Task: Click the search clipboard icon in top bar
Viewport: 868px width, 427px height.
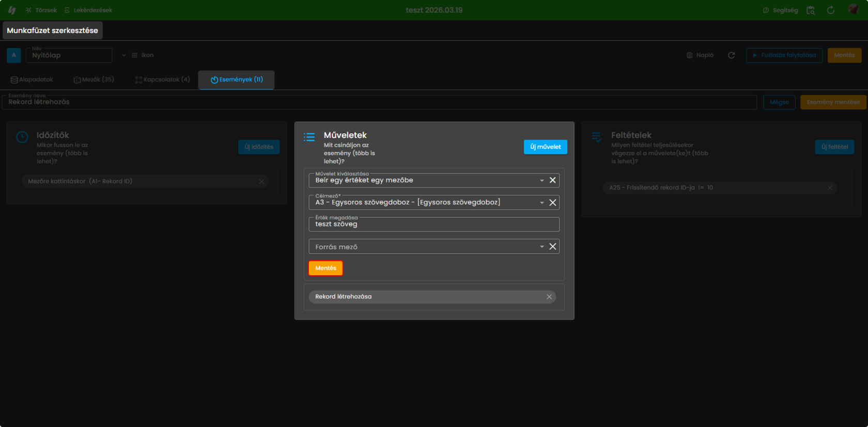Action: point(811,10)
